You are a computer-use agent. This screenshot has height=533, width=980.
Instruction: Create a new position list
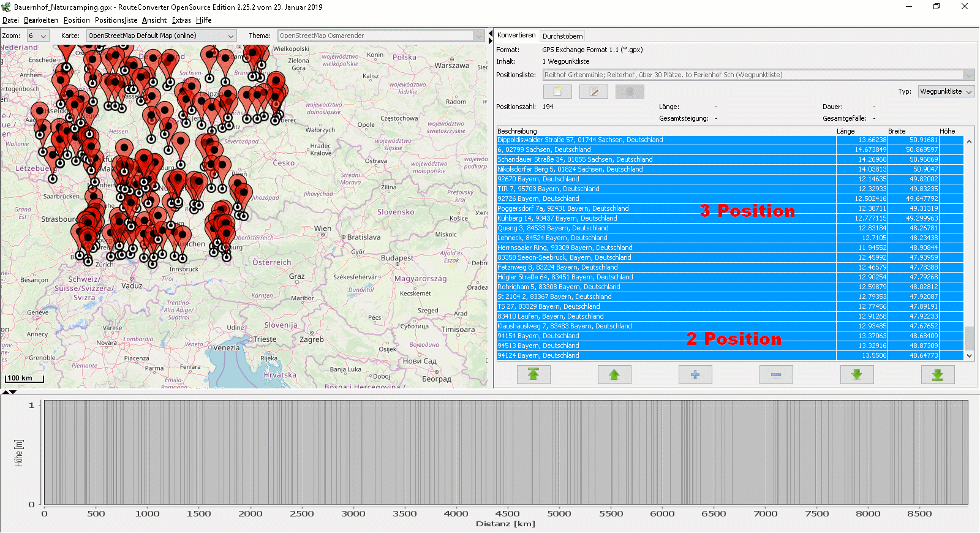(x=557, y=92)
